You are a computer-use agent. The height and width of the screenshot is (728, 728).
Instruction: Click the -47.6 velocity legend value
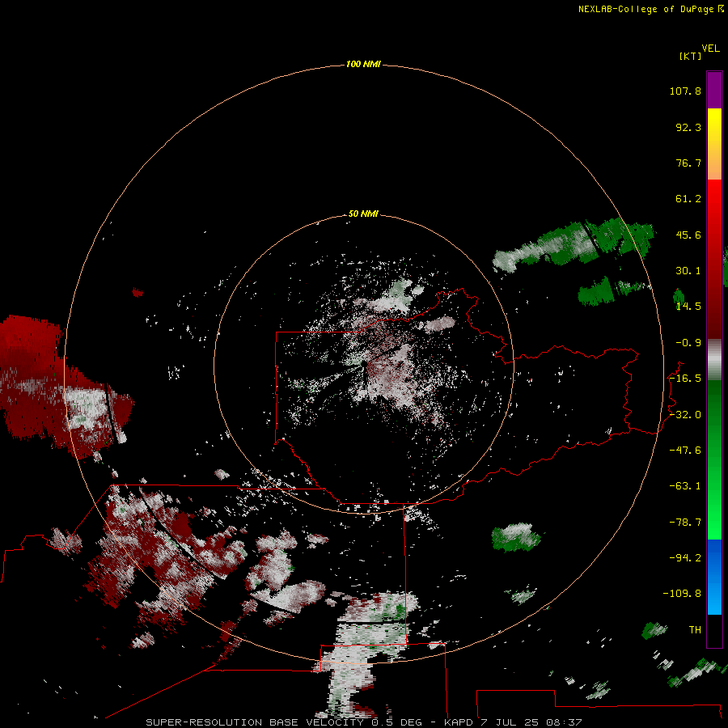(x=685, y=451)
